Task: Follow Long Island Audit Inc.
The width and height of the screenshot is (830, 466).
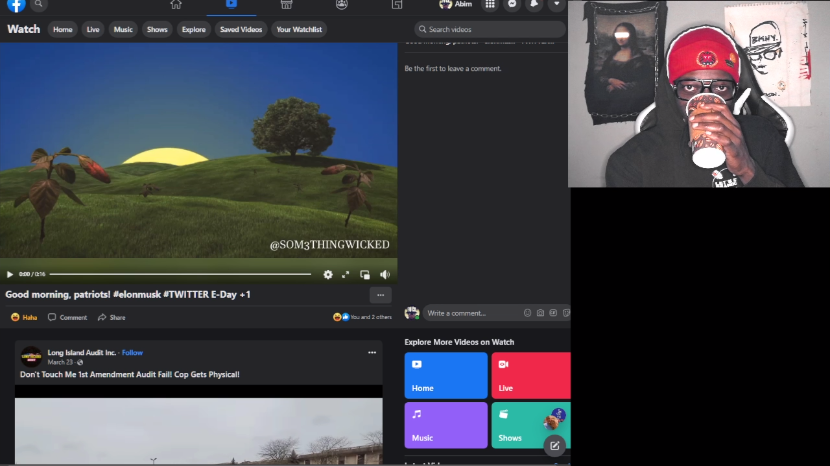Action: (x=132, y=352)
